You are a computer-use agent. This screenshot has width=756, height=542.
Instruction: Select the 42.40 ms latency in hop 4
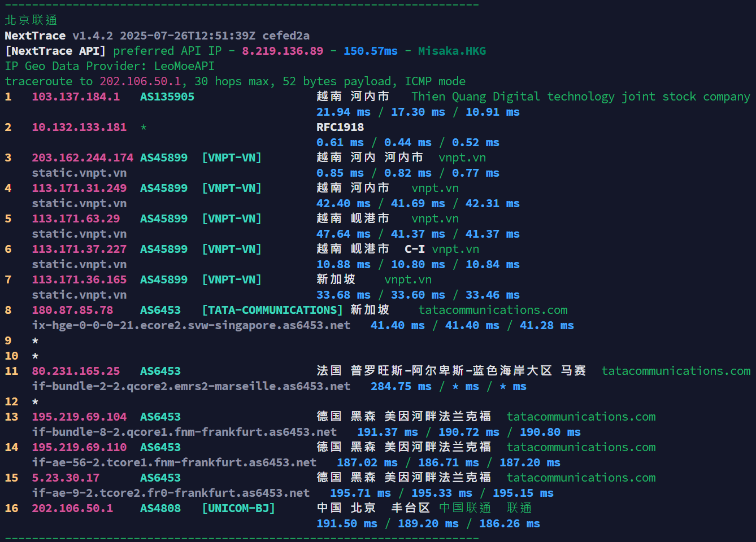[x=344, y=203]
